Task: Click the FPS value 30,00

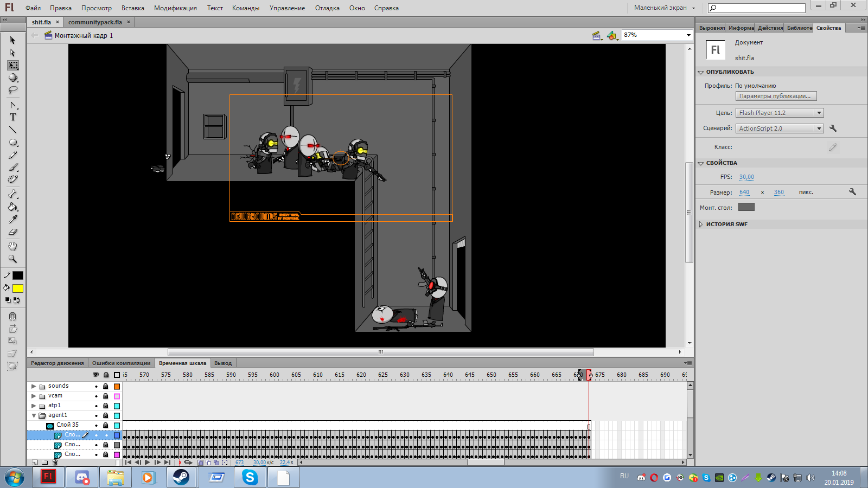Action: point(746,177)
